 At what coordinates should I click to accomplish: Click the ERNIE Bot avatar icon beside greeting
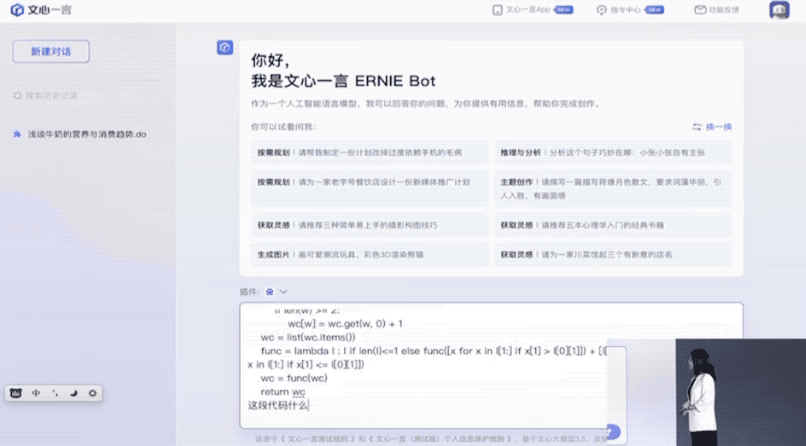tap(225, 48)
